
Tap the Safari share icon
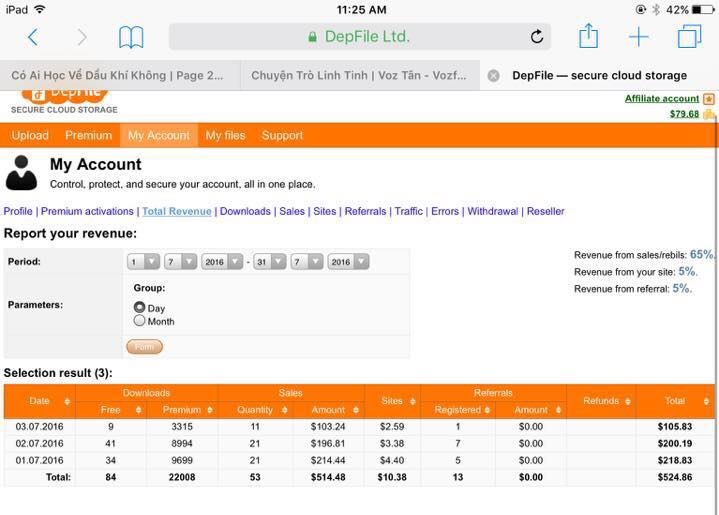(588, 36)
